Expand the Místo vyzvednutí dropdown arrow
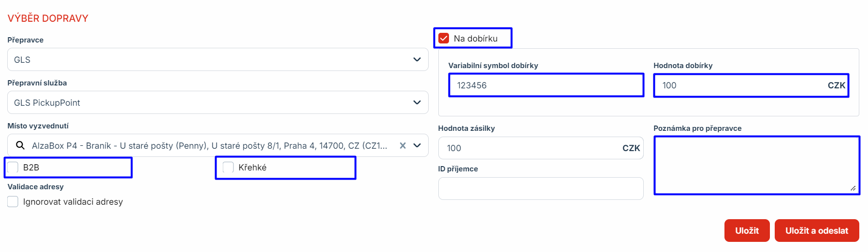Image resolution: width=868 pixels, height=252 pixels. [417, 145]
